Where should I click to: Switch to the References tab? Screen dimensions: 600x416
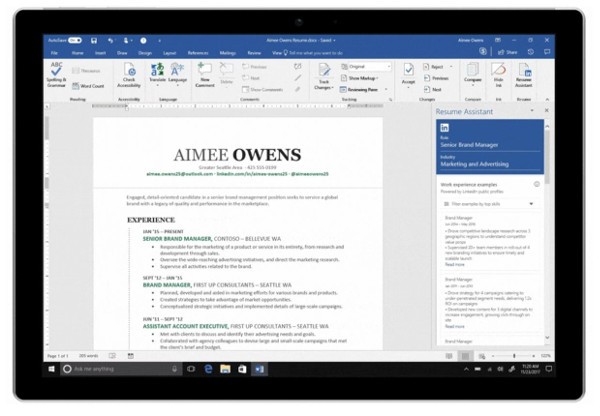[198, 53]
